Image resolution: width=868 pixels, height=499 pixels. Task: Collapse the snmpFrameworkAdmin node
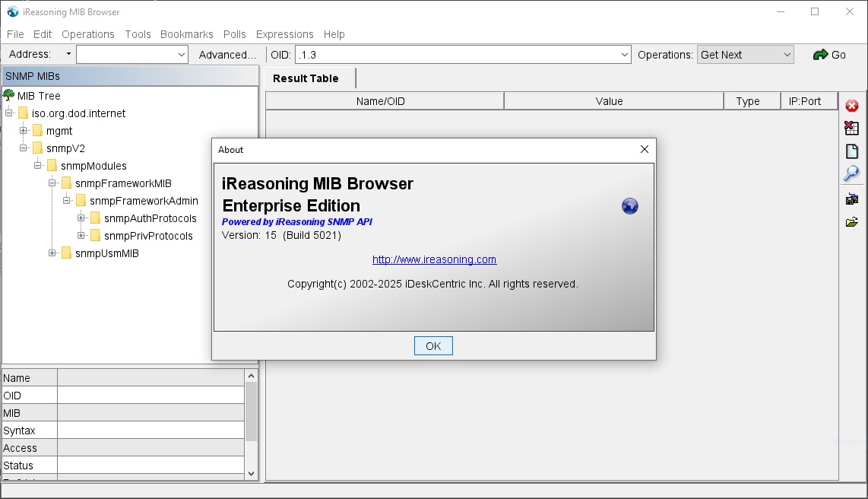tap(66, 201)
